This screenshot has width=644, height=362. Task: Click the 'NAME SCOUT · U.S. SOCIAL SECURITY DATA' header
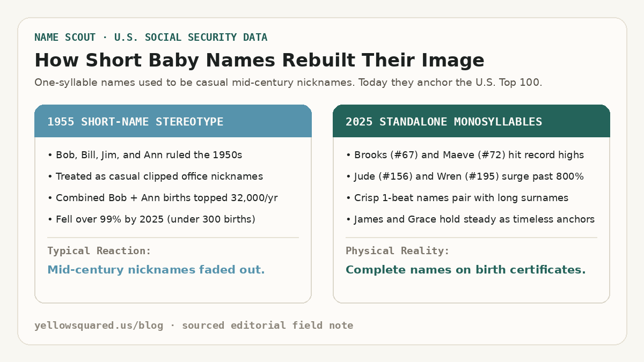[151, 38]
